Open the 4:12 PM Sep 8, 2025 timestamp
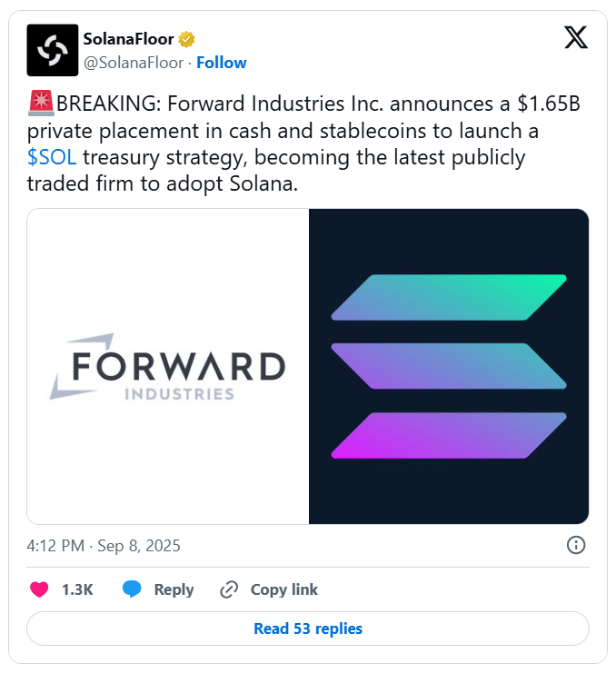The height and width of the screenshot is (673, 616). click(x=104, y=546)
